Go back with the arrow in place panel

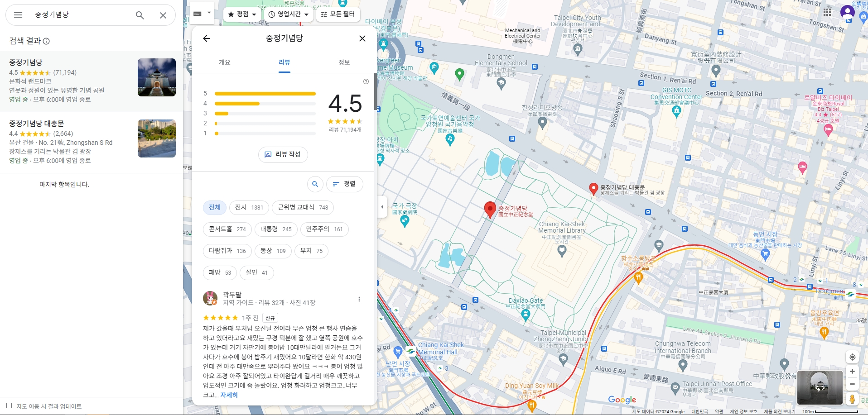click(x=207, y=38)
